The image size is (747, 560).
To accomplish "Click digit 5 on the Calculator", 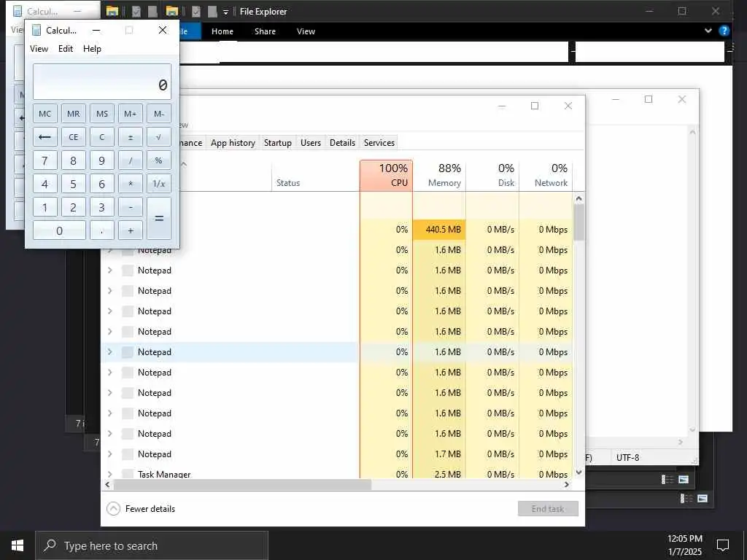I will 74,184.
